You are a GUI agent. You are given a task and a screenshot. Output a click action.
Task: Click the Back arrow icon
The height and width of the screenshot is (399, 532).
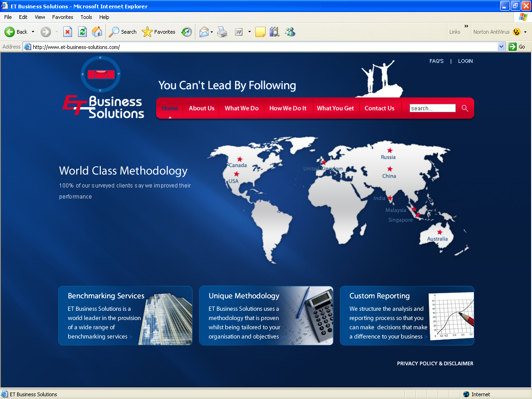[x=10, y=32]
